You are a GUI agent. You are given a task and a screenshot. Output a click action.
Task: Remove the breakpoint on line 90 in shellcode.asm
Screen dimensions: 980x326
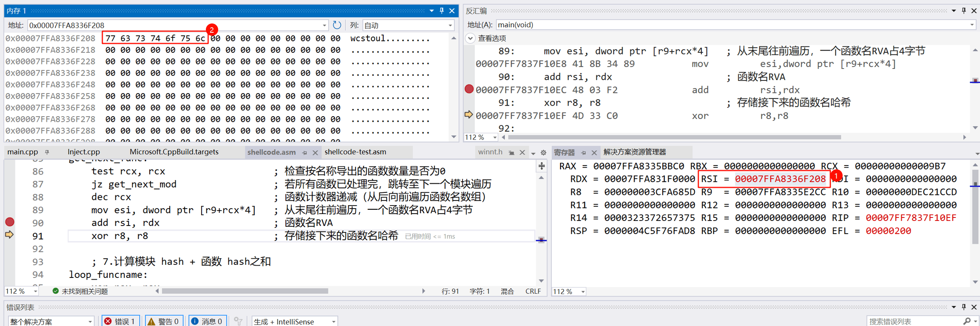coord(10,222)
